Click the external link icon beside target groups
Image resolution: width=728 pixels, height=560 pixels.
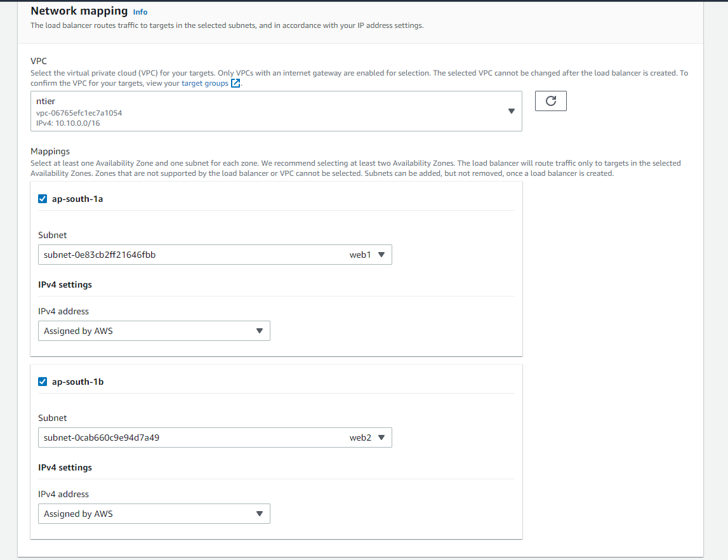(x=235, y=83)
